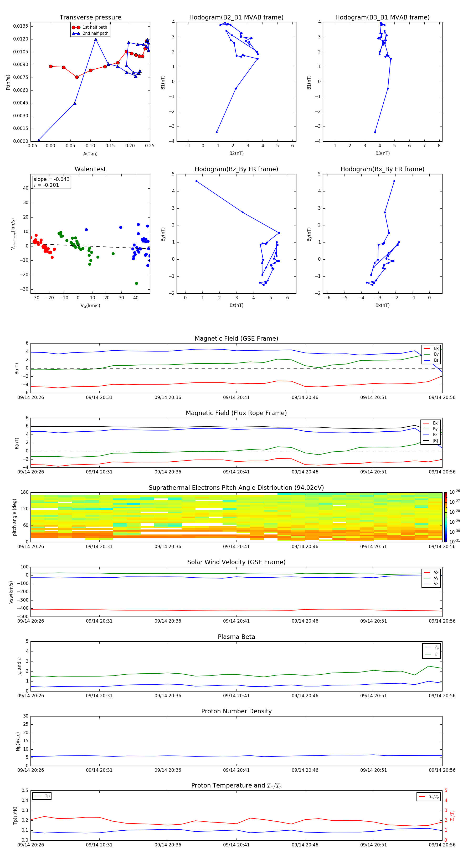The height and width of the screenshot is (868, 473).
Task: Click the "Transverse pressure" plot title
Action: click(90, 18)
